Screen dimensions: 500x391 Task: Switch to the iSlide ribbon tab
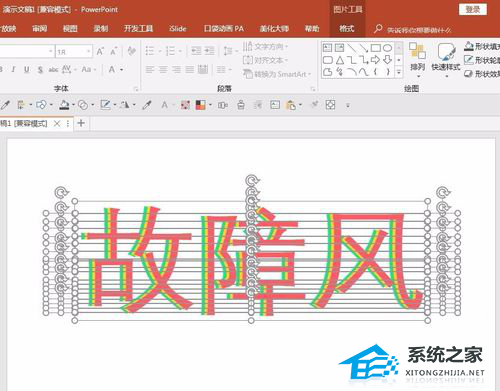click(x=178, y=29)
